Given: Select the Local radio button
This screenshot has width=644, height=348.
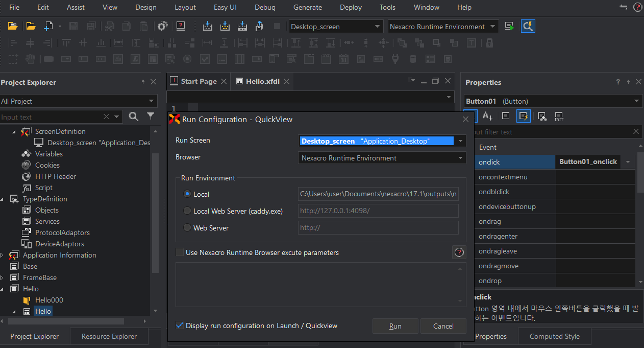Looking at the screenshot, I should (187, 194).
